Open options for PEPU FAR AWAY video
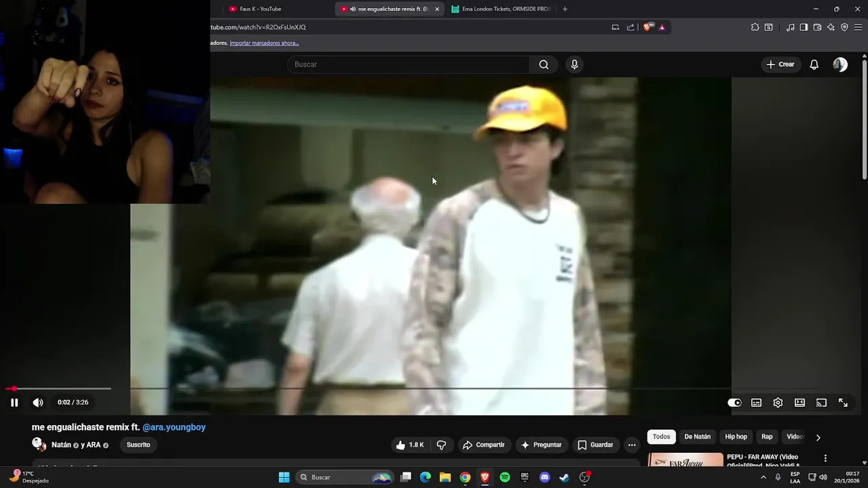 pyautogui.click(x=825, y=458)
